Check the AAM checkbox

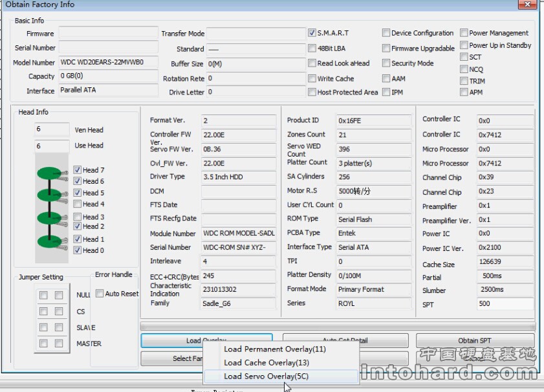click(386, 78)
